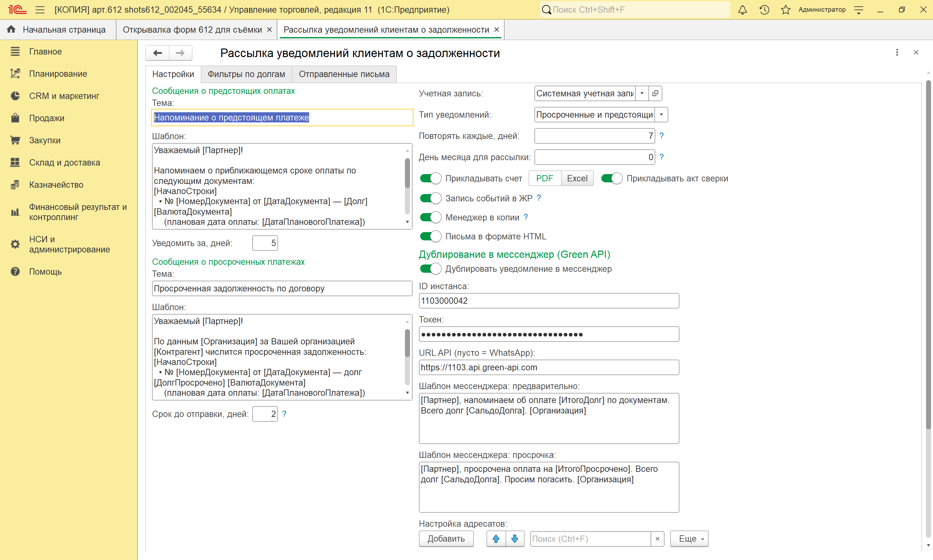Open the history clock icon
Image resolution: width=933 pixels, height=560 pixels.
pyautogui.click(x=764, y=10)
